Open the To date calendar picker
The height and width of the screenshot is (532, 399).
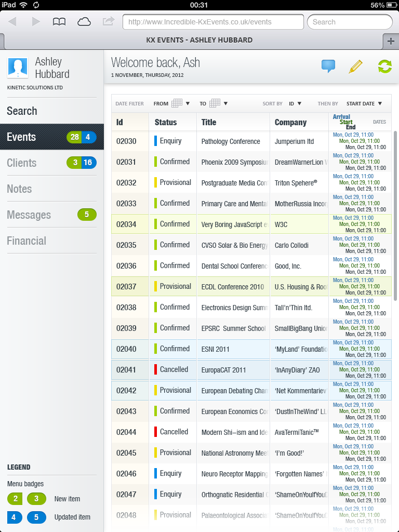click(x=215, y=103)
